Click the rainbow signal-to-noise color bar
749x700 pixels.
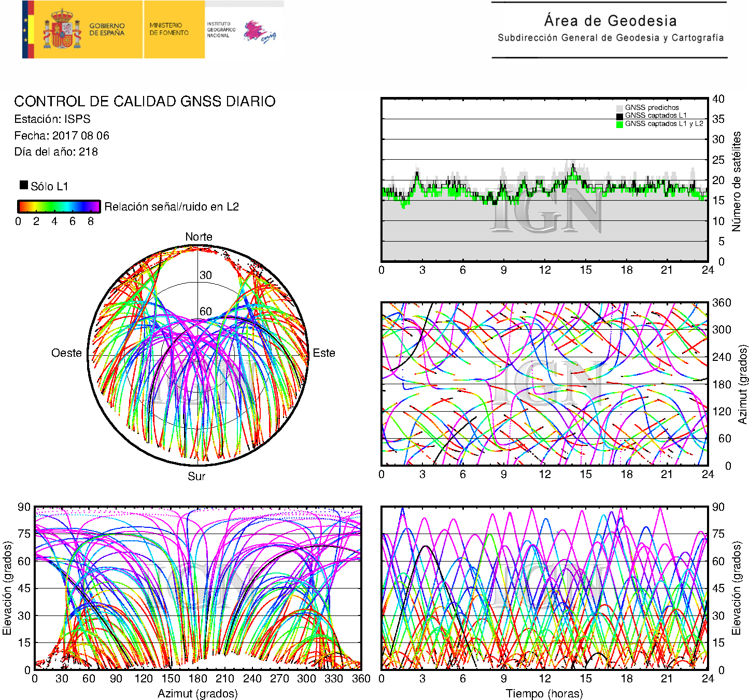(x=59, y=206)
